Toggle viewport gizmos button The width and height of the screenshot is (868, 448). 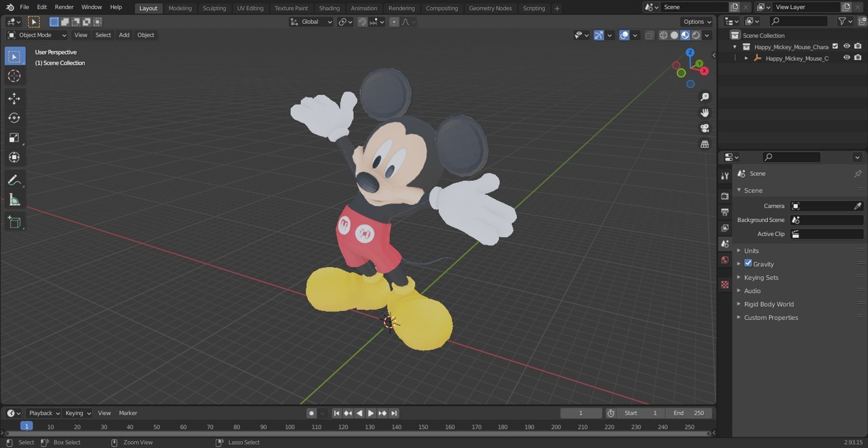pos(599,35)
